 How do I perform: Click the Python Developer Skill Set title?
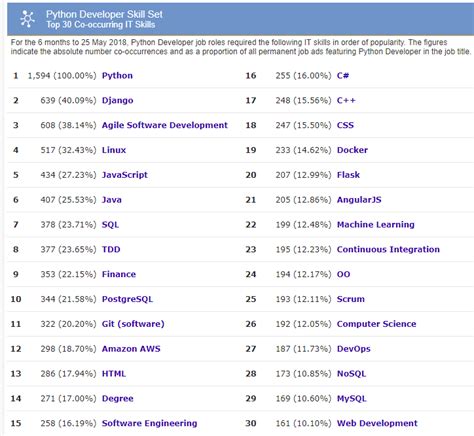click(x=104, y=14)
